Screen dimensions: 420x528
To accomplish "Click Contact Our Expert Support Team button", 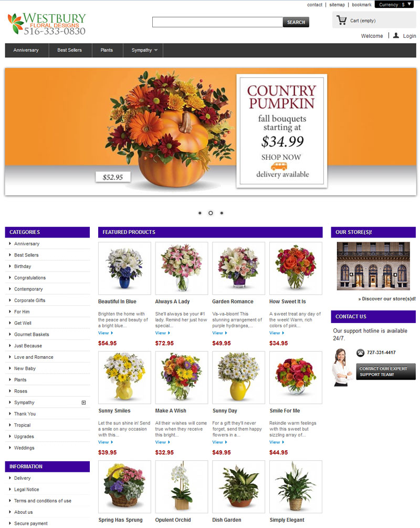I will [x=386, y=371].
